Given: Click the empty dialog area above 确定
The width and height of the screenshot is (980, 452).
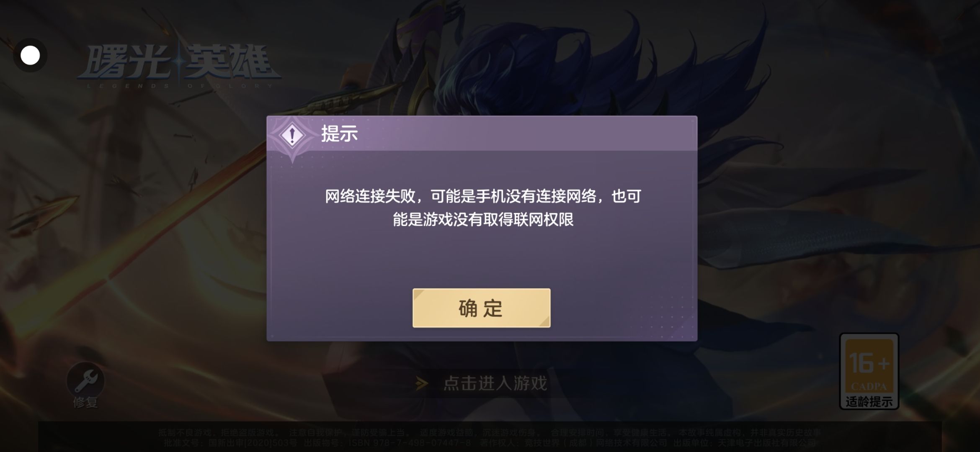Looking at the screenshot, I should [x=482, y=257].
